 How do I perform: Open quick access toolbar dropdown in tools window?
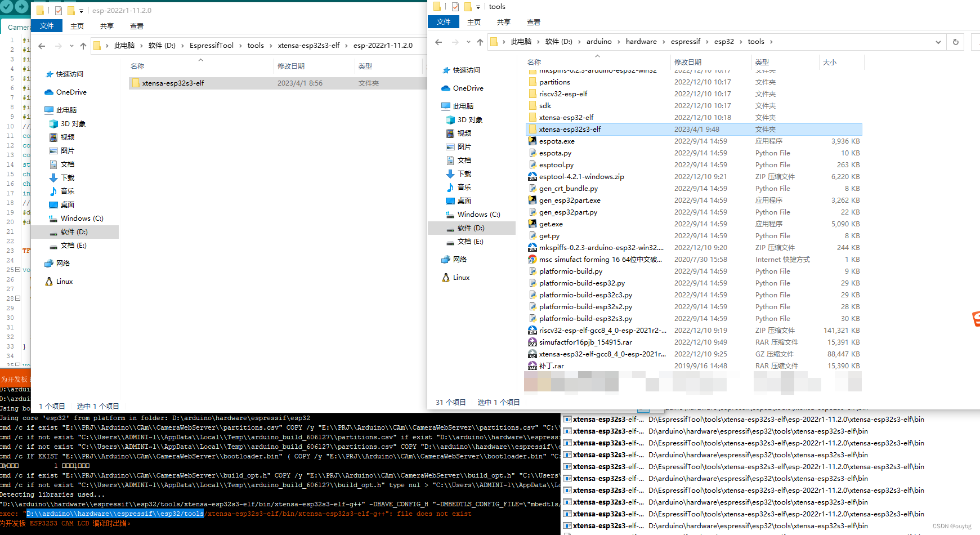pyautogui.click(x=478, y=7)
